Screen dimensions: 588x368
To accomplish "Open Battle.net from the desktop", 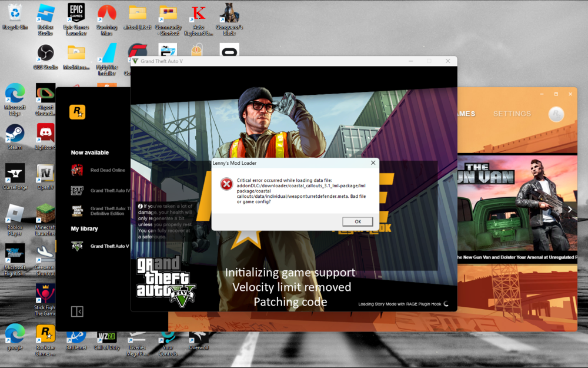I will [x=76, y=337].
